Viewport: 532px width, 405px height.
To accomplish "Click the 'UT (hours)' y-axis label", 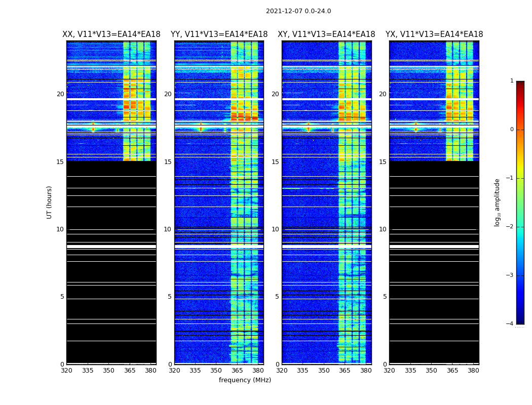I will click(50, 202).
